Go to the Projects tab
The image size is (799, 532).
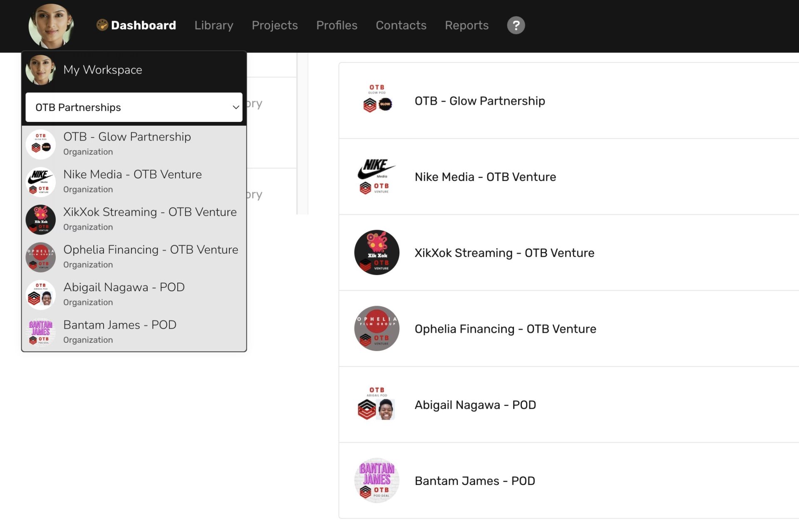click(275, 25)
